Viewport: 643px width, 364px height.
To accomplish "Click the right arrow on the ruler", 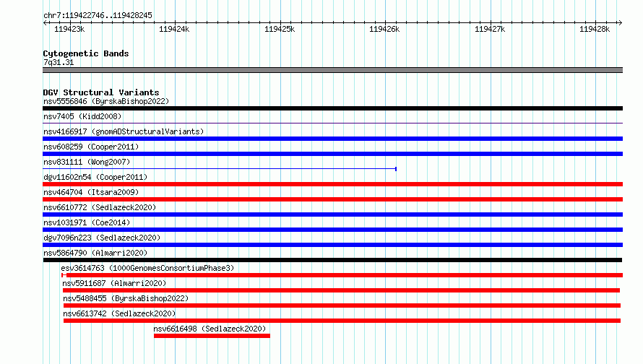I will pos(620,22).
